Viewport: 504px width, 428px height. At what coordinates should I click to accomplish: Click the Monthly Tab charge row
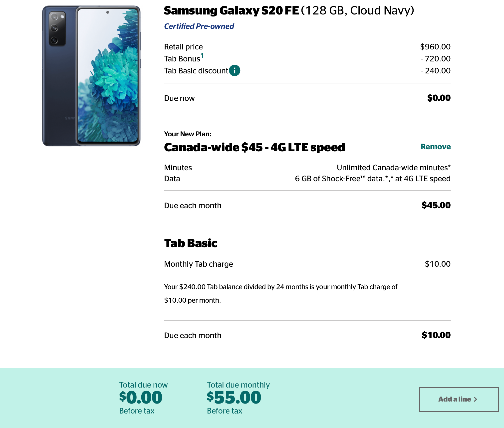pos(307,264)
